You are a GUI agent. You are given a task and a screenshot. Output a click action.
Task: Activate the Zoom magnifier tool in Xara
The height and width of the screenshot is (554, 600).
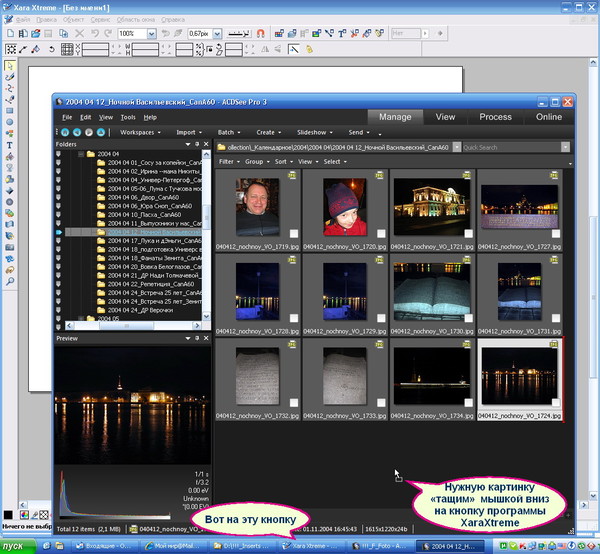point(10,282)
